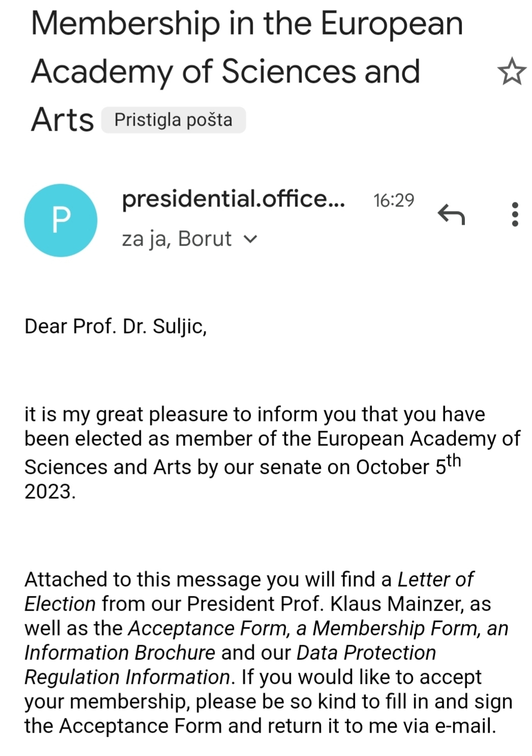This screenshot has height=756, width=532.
Task: Show recipients "za ja, Borut"
Action: click(176, 238)
